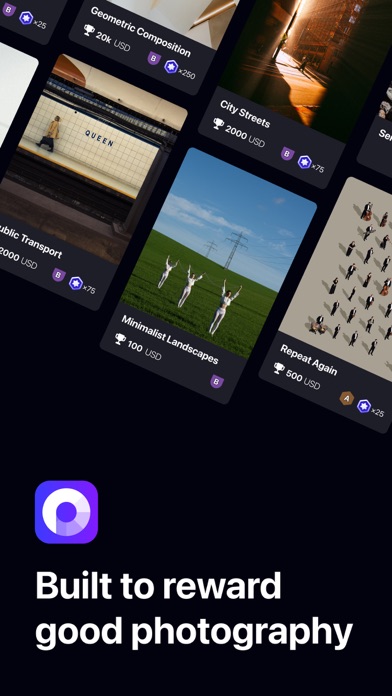Click the x250 token count

(186, 74)
